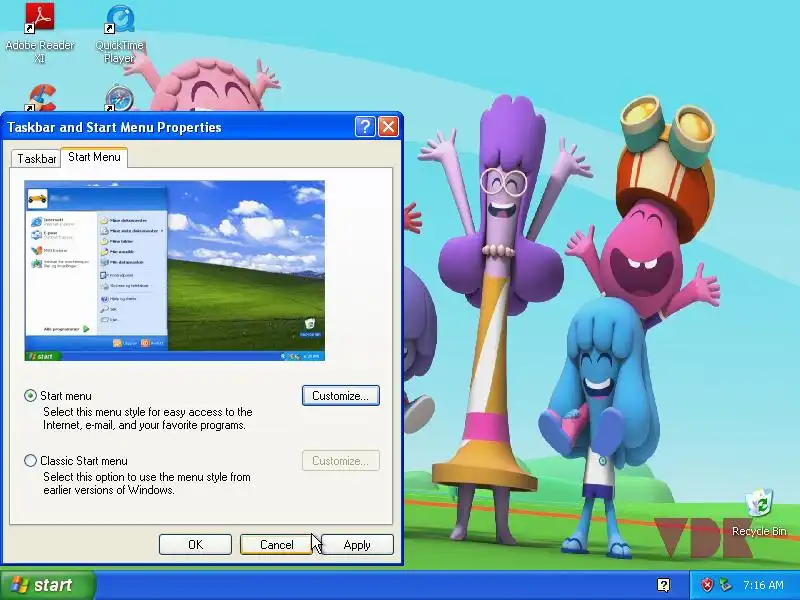Click the Cancel button
The width and height of the screenshot is (800, 600).
coord(277,544)
